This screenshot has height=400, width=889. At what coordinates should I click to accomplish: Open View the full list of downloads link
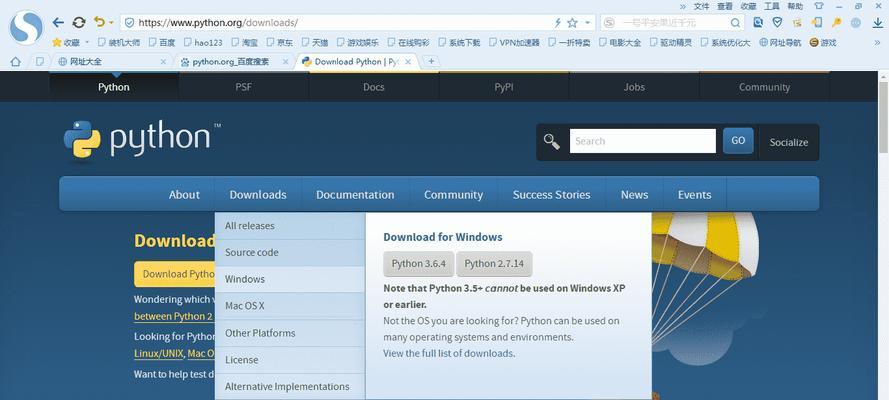(449, 353)
